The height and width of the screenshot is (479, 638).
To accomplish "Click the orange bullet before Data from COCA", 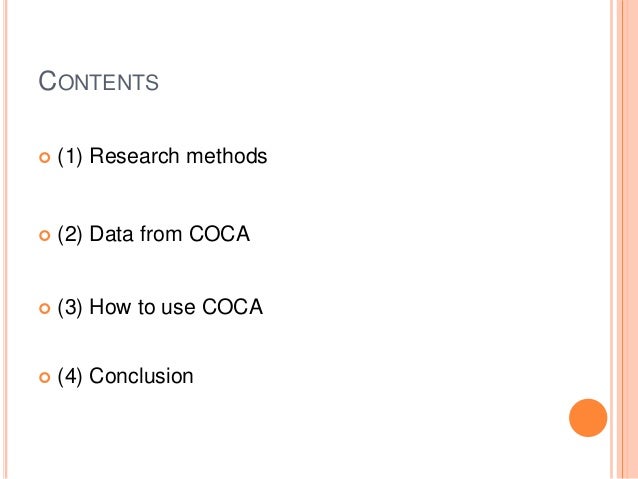I will point(42,236).
